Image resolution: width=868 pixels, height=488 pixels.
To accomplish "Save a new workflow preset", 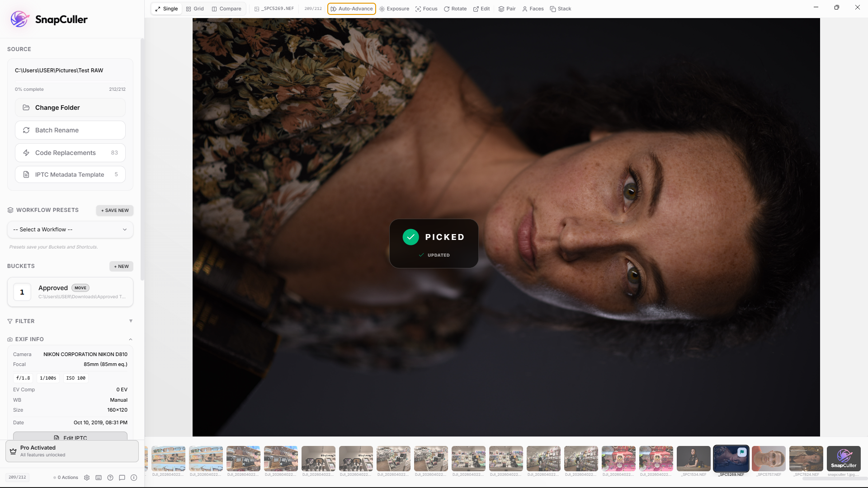I will click(x=115, y=211).
